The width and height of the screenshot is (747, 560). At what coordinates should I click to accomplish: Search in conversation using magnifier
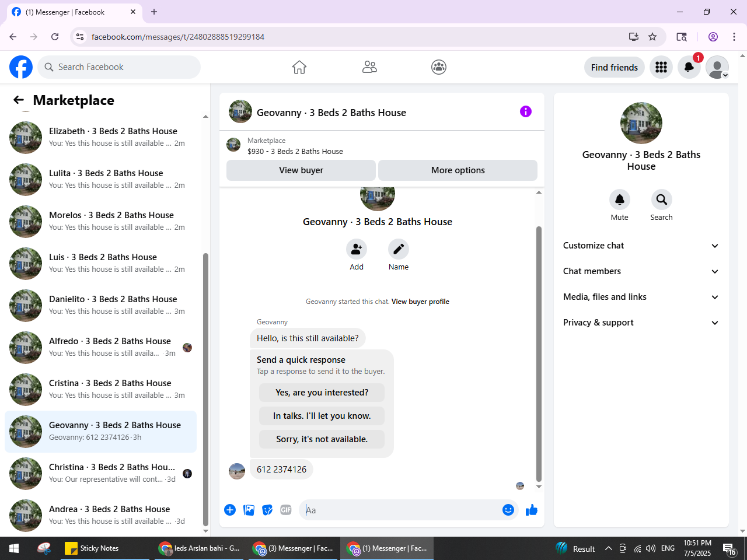coord(662,199)
